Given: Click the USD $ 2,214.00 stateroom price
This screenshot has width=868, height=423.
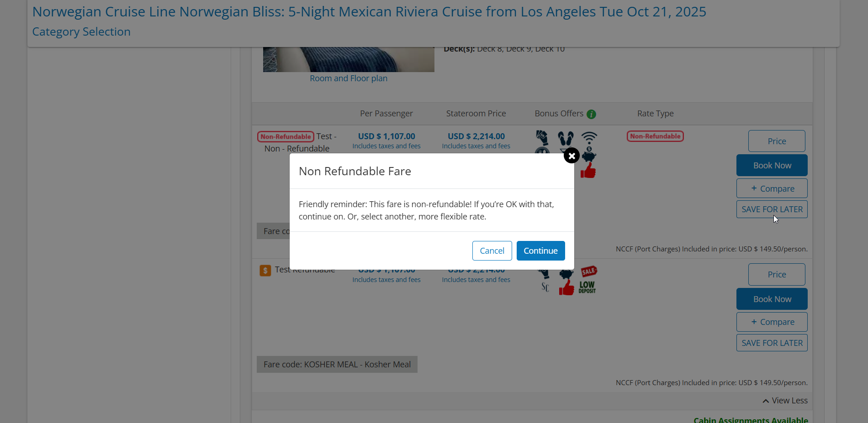Looking at the screenshot, I should (476, 136).
